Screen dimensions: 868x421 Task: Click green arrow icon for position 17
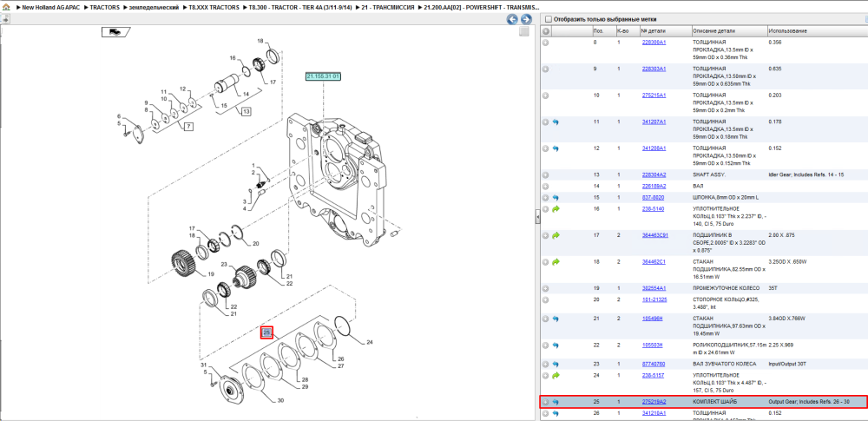tap(556, 235)
